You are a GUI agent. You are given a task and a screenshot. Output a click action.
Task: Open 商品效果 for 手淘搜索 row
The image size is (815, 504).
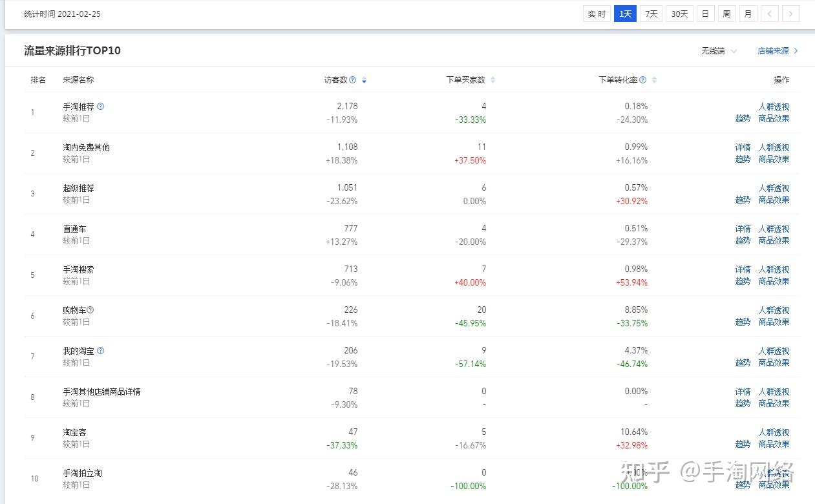point(774,282)
